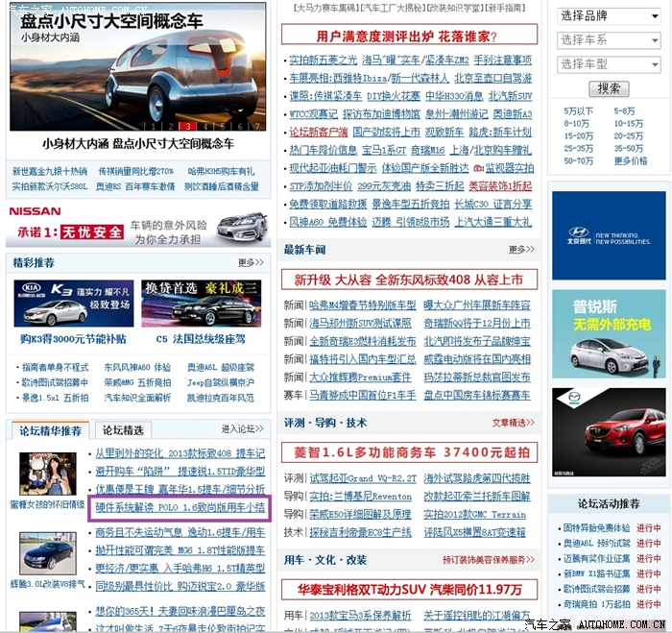672x633 pixels.
Task: Expand the 选择车系 series dropdown
Action: coord(608,40)
